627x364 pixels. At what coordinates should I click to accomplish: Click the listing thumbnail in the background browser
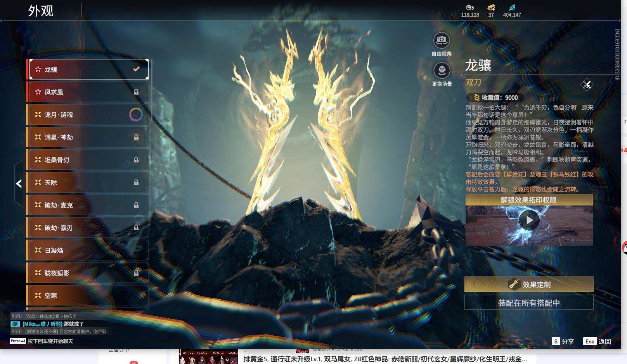(x=208, y=357)
